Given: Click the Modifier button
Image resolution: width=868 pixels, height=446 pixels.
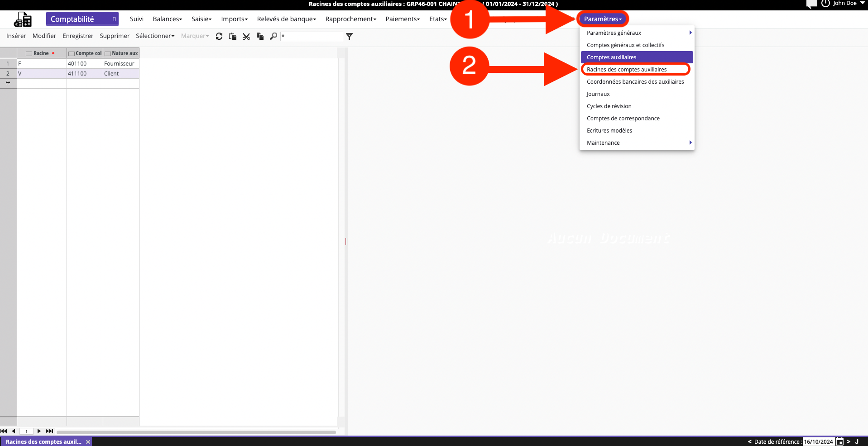Looking at the screenshot, I should 44,36.
